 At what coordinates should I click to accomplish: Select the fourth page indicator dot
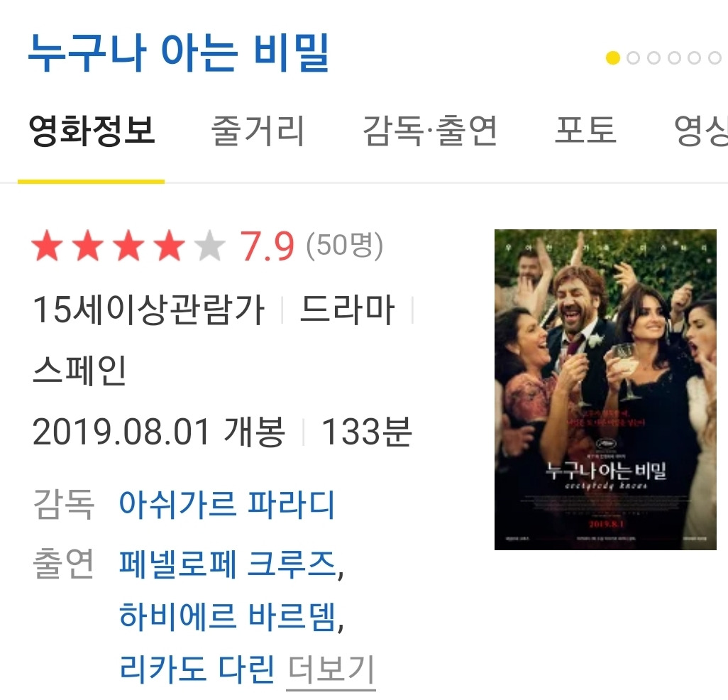click(674, 58)
